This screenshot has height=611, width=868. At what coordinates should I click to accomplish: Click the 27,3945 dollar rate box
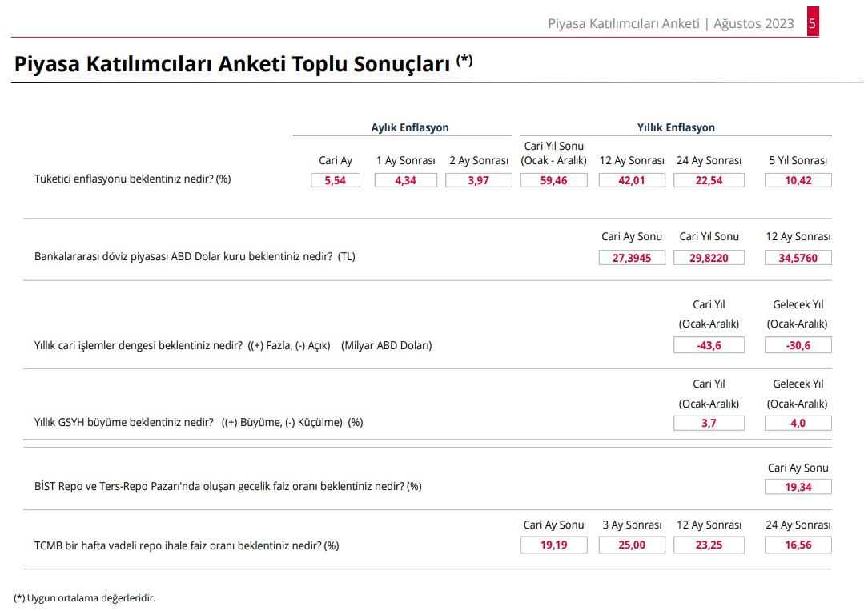(x=632, y=258)
